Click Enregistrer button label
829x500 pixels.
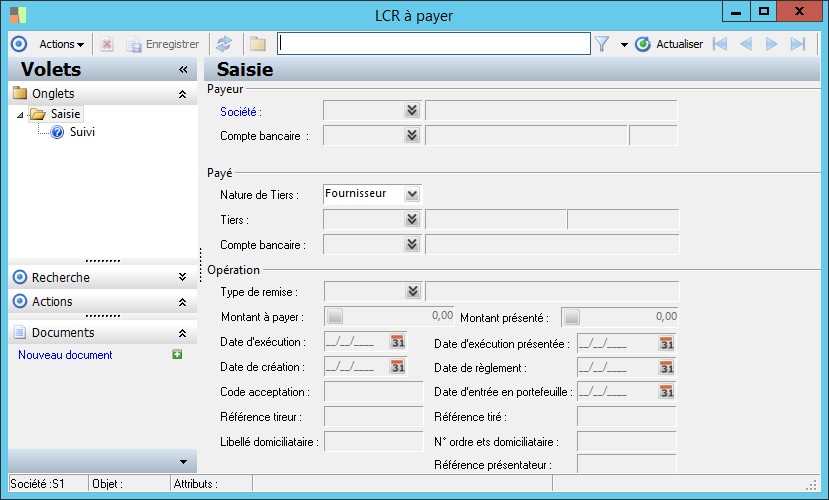(172, 44)
